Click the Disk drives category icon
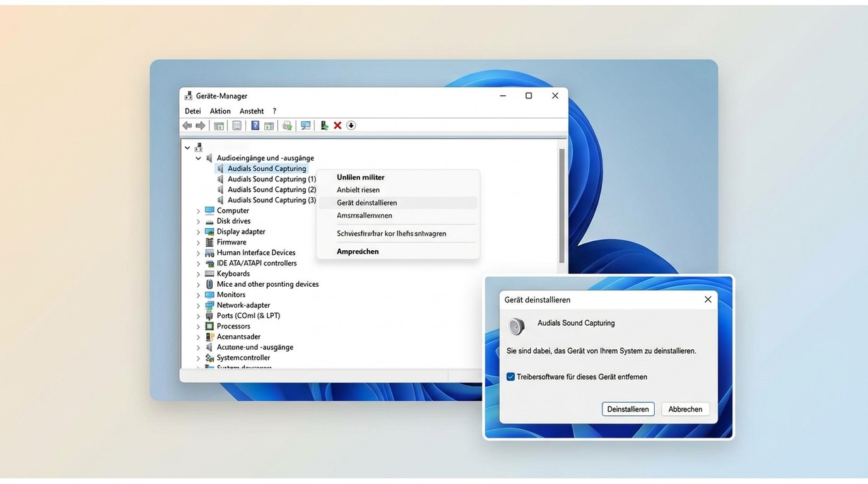Viewport: 868px width, 484px height. [209, 221]
